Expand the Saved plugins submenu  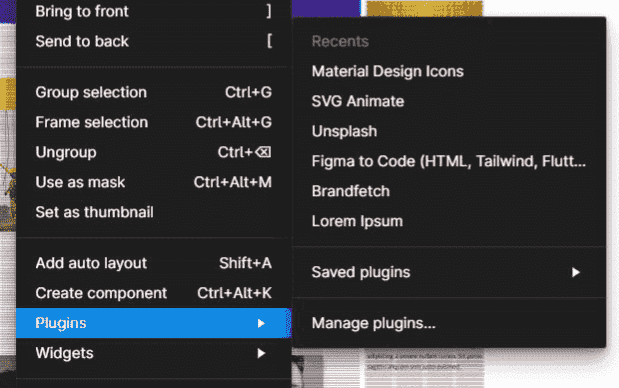click(449, 272)
